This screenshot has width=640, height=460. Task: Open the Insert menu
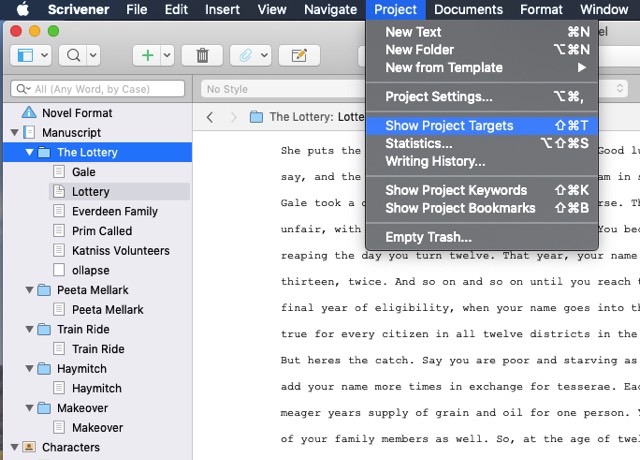pos(222,9)
